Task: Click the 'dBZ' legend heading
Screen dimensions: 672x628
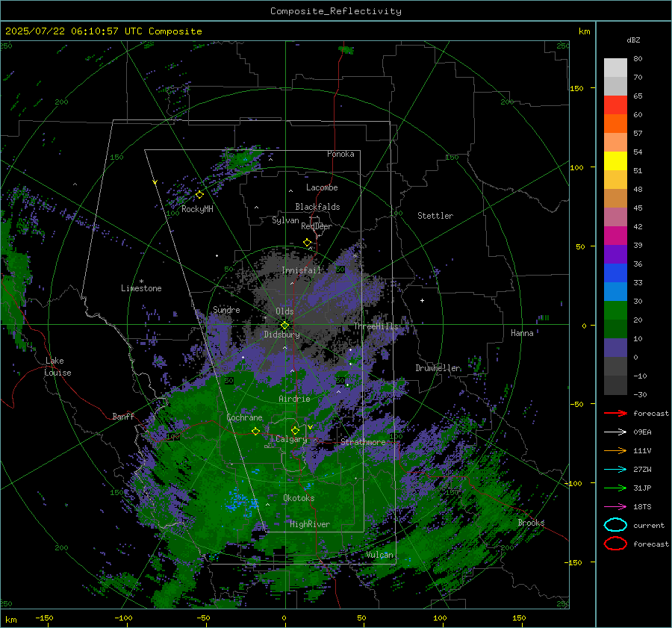Action: 633,40
